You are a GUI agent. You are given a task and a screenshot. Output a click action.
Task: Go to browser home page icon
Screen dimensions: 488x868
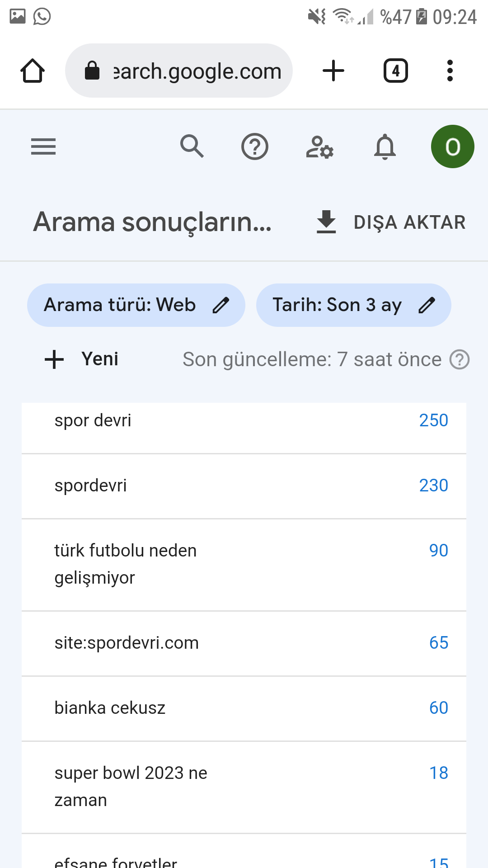pyautogui.click(x=33, y=71)
